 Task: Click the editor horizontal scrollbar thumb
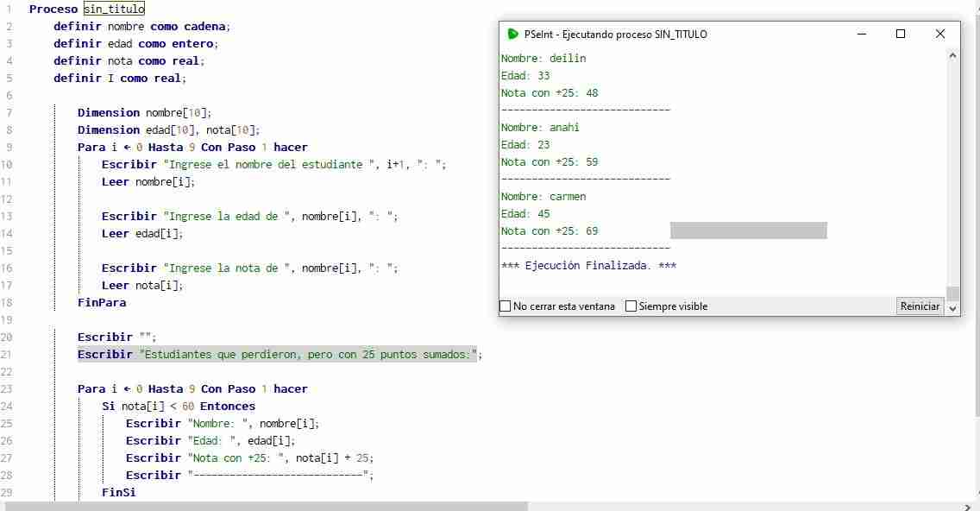point(267,506)
